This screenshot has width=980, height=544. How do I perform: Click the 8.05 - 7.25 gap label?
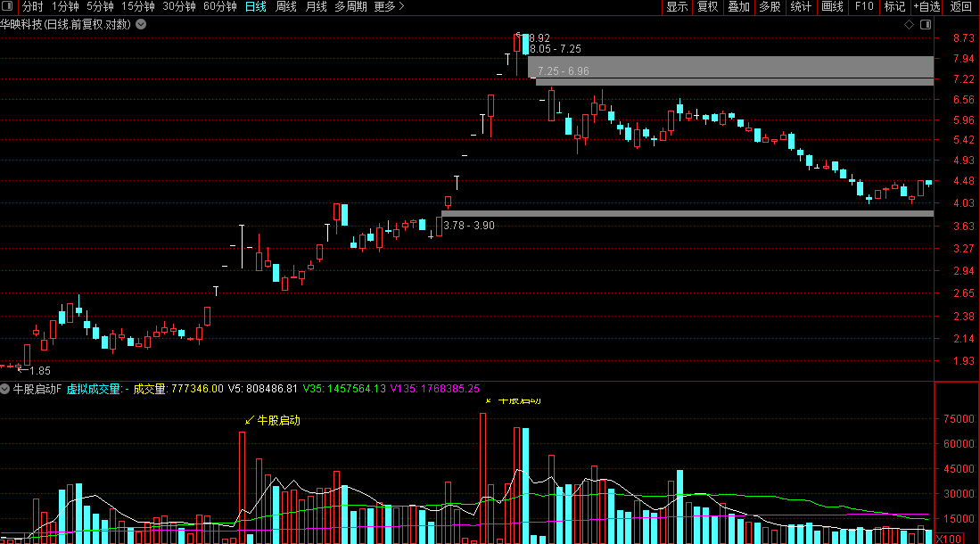coord(555,49)
